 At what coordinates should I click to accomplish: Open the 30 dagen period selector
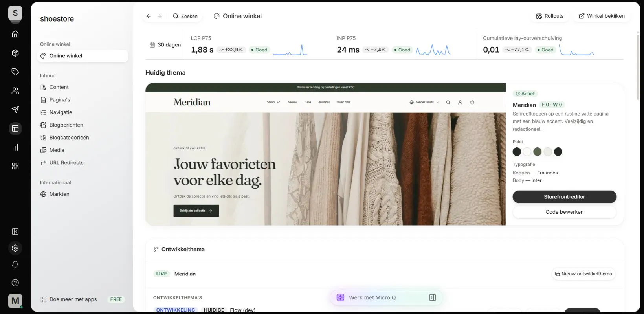click(165, 45)
